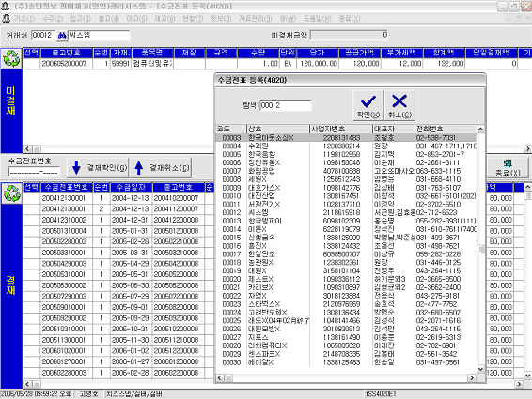Click the left arrow of the dialog horizontal scrollbar
The image size is (532, 399).
pos(220,377)
